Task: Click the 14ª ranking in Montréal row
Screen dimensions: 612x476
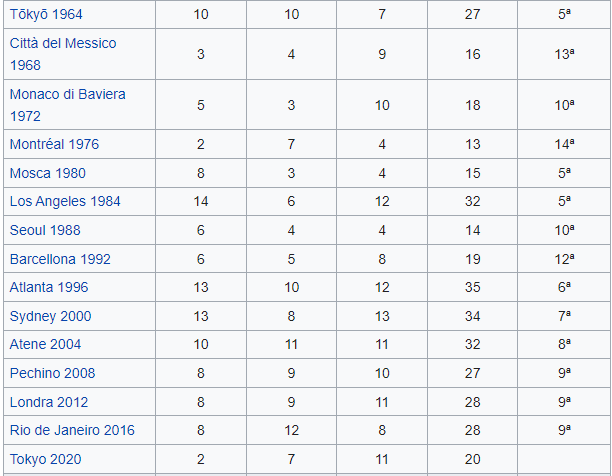Action: tap(564, 144)
